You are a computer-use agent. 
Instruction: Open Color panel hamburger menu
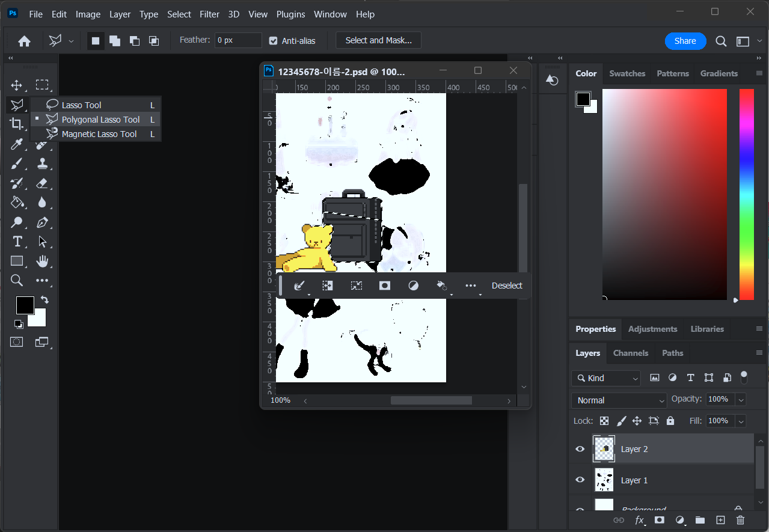[x=759, y=73]
